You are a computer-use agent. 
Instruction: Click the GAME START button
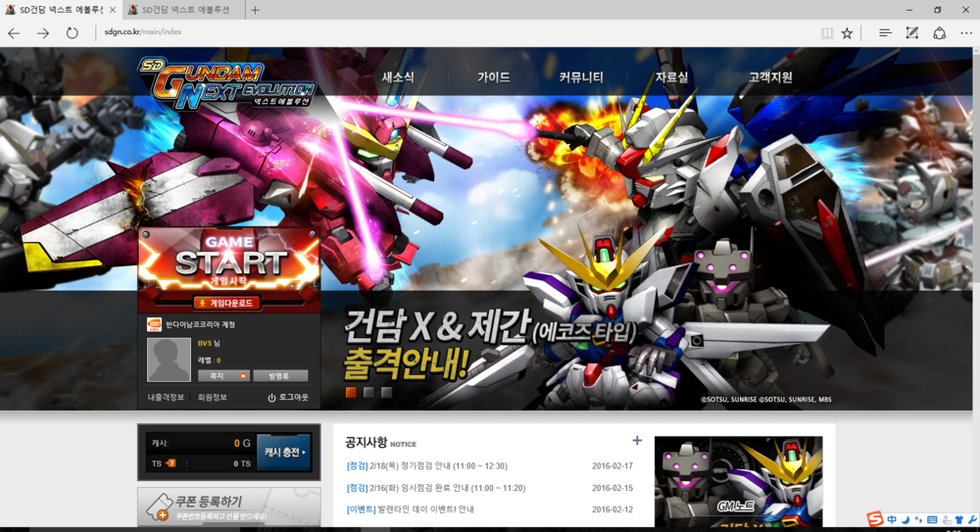pos(229,262)
